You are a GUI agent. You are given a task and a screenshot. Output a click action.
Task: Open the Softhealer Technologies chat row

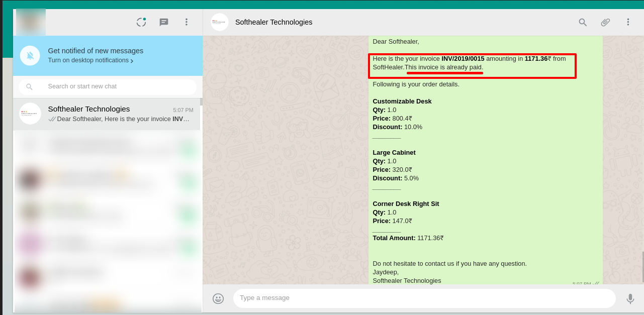(x=107, y=114)
